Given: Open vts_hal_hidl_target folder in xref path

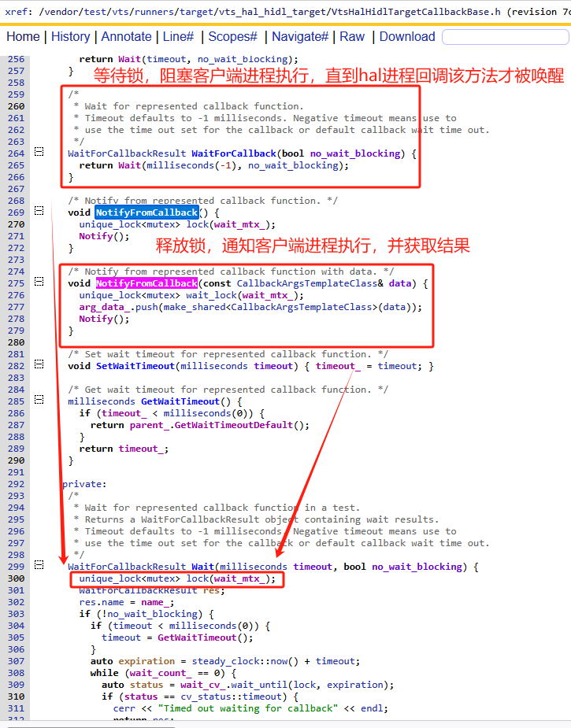Looking at the screenshot, I should click(x=274, y=12).
